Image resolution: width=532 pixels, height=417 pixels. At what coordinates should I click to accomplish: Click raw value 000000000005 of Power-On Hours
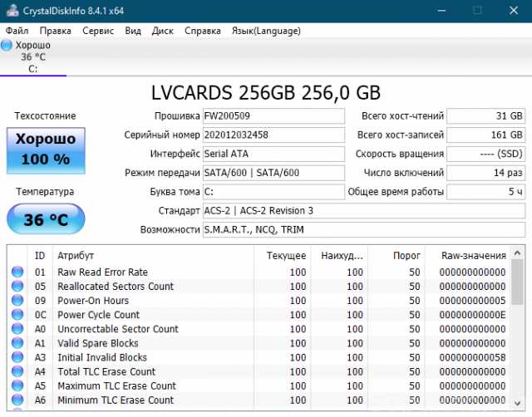click(x=472, y=301)
